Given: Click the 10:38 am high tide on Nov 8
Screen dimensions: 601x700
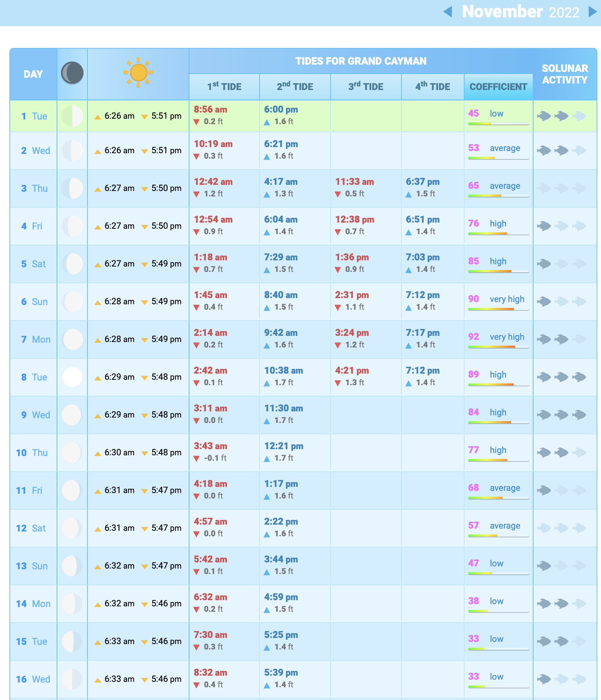Looking at the screenshot, I should (283, 371).
